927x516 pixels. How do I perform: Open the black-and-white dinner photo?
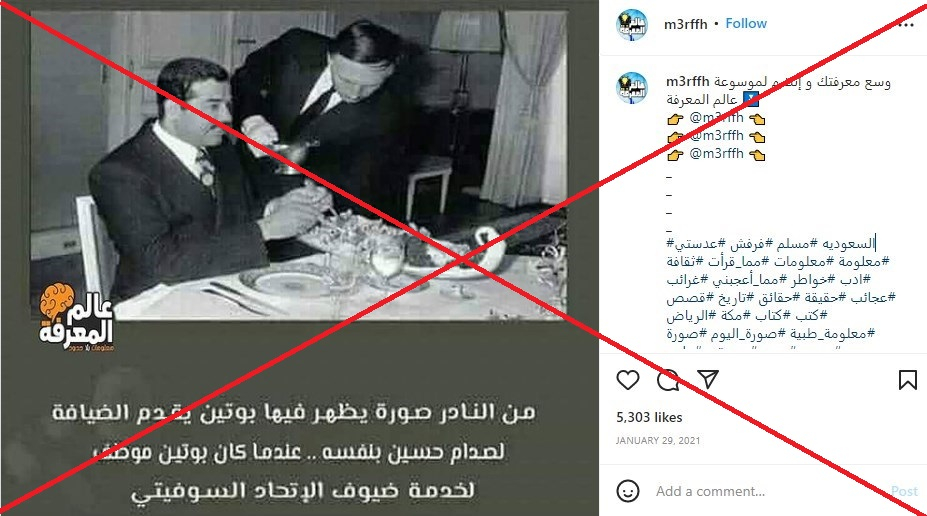[299, 166]
